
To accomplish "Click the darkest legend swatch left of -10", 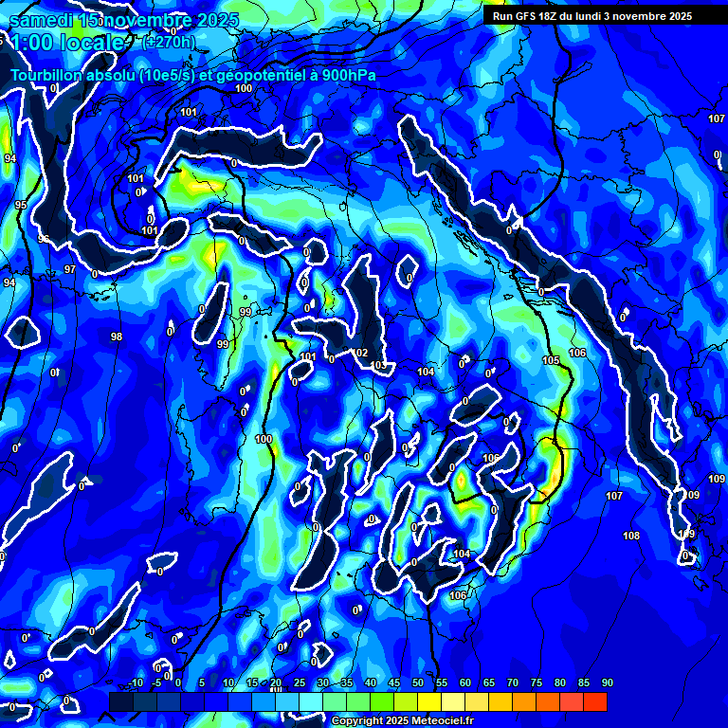I will [121, 701].
